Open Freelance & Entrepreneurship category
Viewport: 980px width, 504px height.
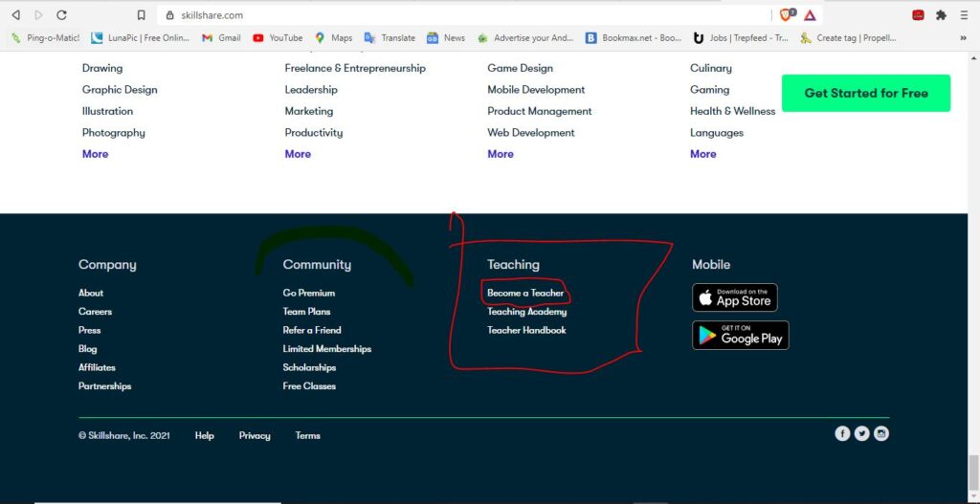(355, 68)
